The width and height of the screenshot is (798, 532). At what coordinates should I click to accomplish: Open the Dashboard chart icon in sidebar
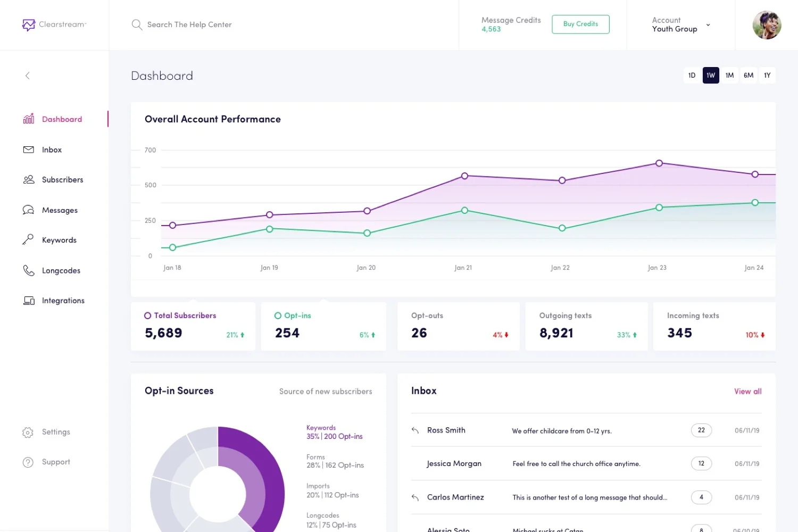[x=29, y=119]
